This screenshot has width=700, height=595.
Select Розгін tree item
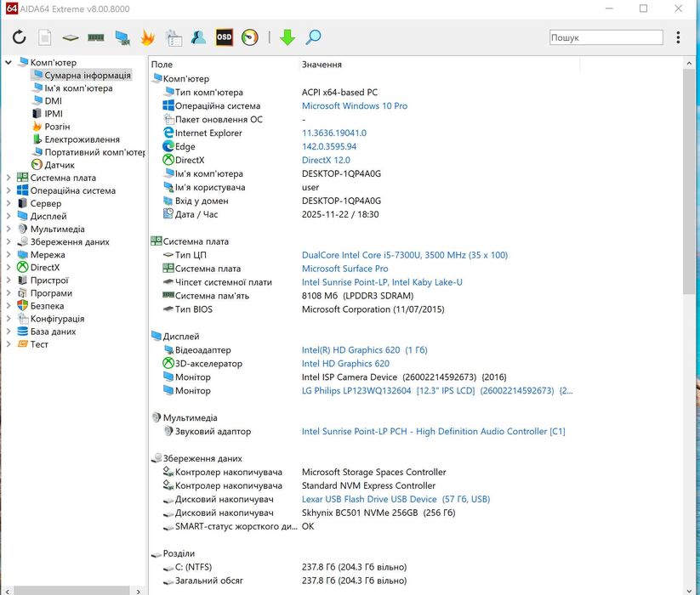tap(57, 127)
